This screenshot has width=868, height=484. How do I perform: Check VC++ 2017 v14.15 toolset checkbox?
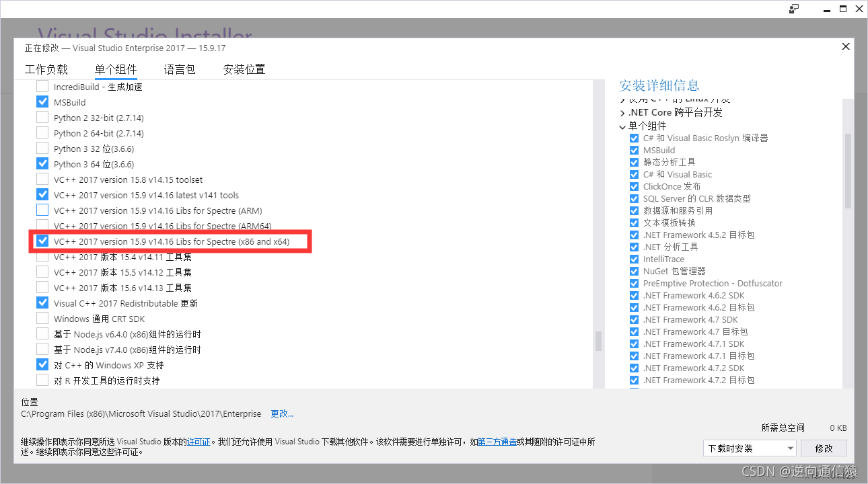coord(42,179)
